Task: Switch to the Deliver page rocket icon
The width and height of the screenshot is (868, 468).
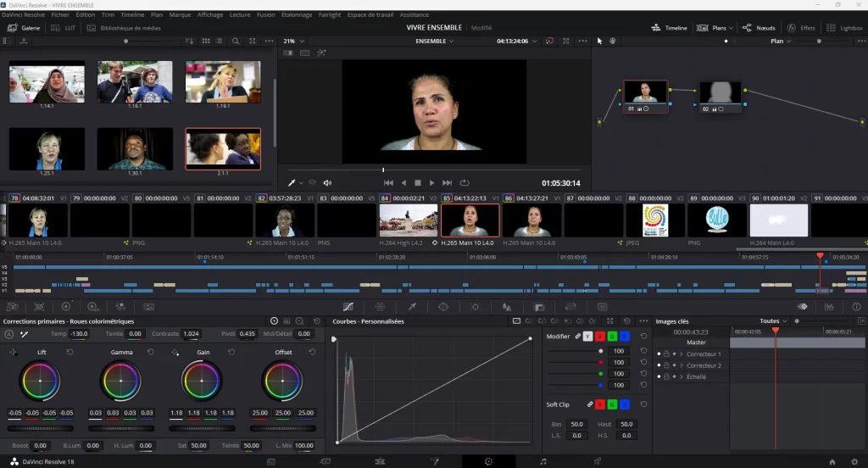Action: pos(598,461)
